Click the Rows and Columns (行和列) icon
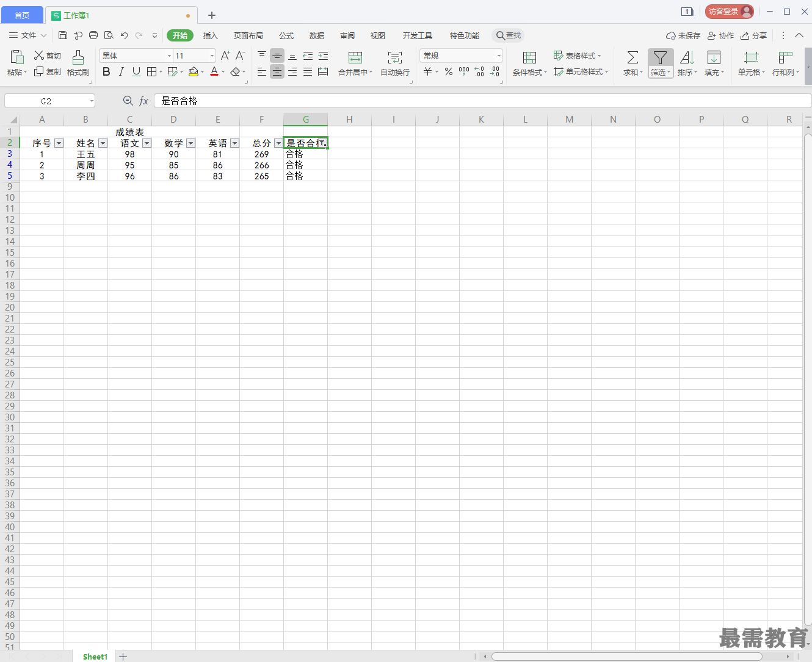812x662 pixels. tap(786, 57)
